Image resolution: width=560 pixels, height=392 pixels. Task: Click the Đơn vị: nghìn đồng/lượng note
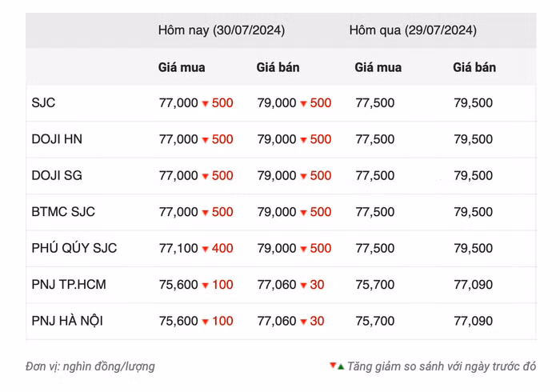tap(90, 366)
